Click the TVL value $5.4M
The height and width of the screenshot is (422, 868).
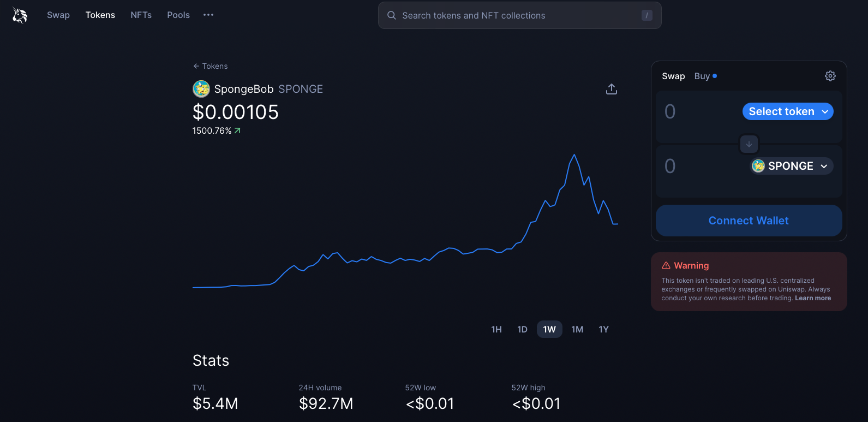click(x=215, y=403)
